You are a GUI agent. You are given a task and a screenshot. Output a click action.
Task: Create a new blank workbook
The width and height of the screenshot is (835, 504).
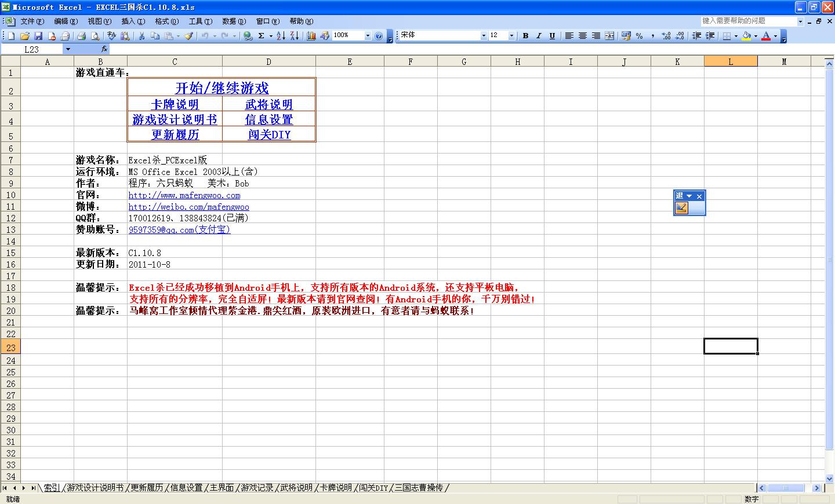11,36
